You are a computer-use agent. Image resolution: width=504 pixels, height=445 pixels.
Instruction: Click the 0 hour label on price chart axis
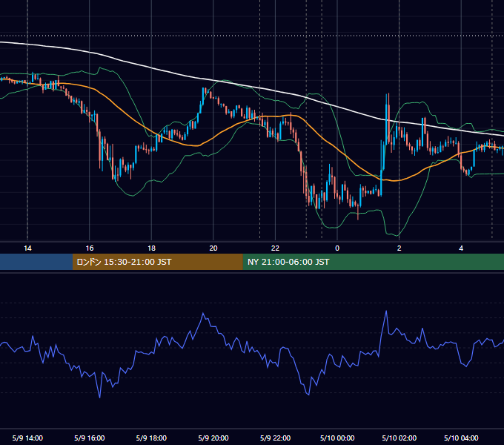[337, 248]
